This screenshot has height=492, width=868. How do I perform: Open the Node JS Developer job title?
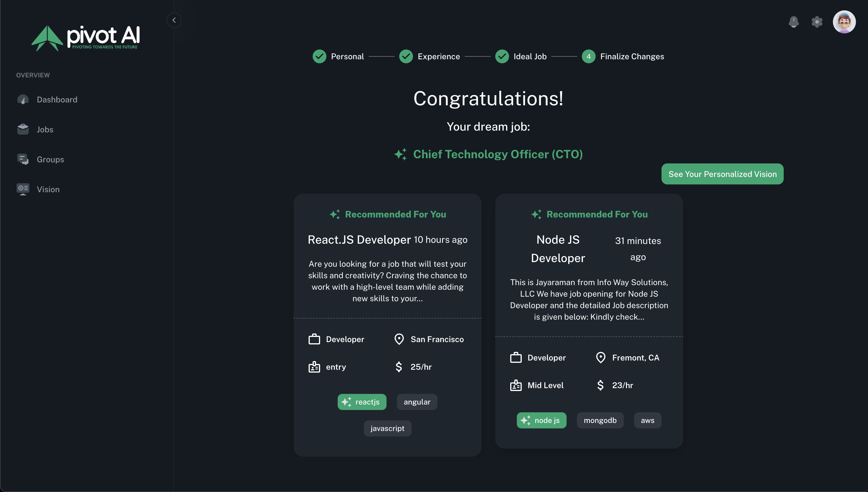pyautogui.click(x=558, y=249)
